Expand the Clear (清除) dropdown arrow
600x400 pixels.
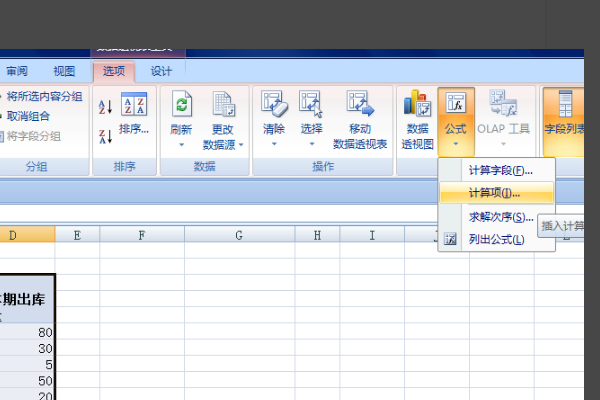pyautogui.click(x=274, y=144)
